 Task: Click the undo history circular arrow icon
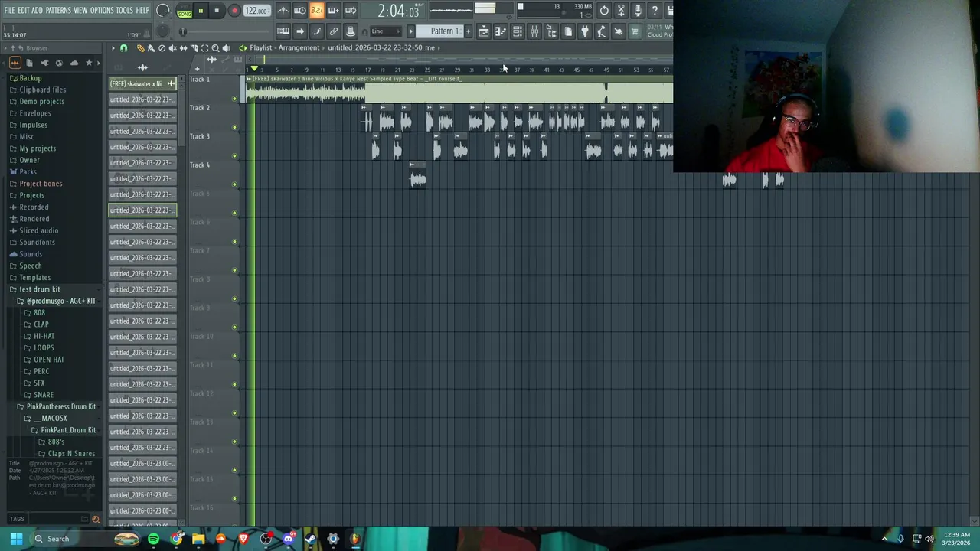604,11
